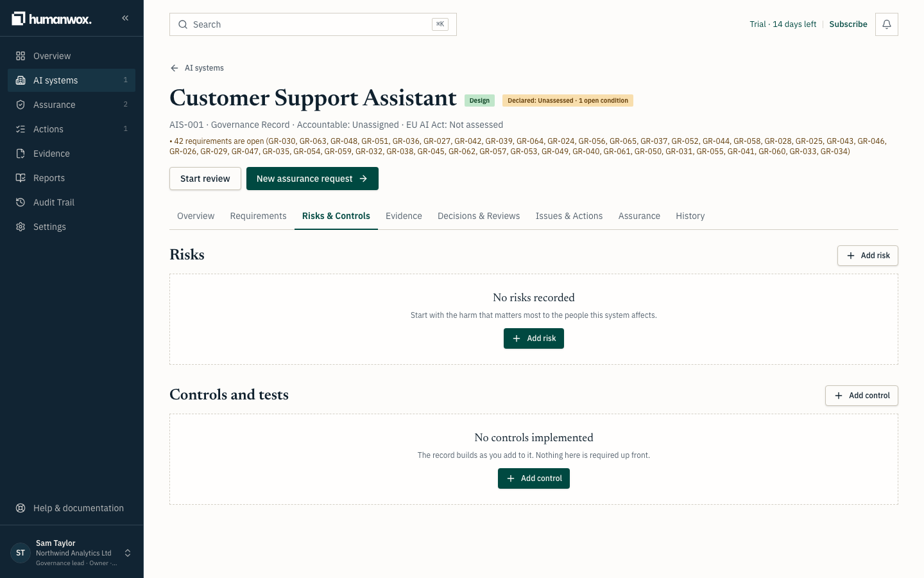Select the Risks & Controls tab
Viewport: 924px width, 578px height.
point(336,216)
